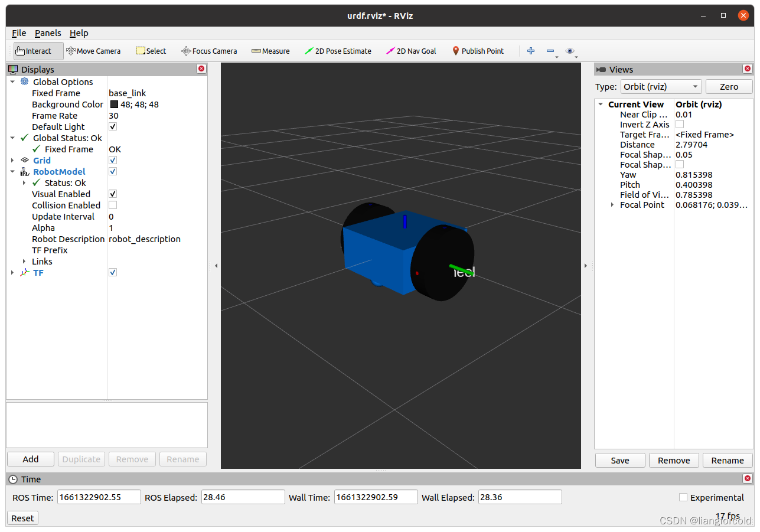Close the Displays panel

tap(201, 69)
